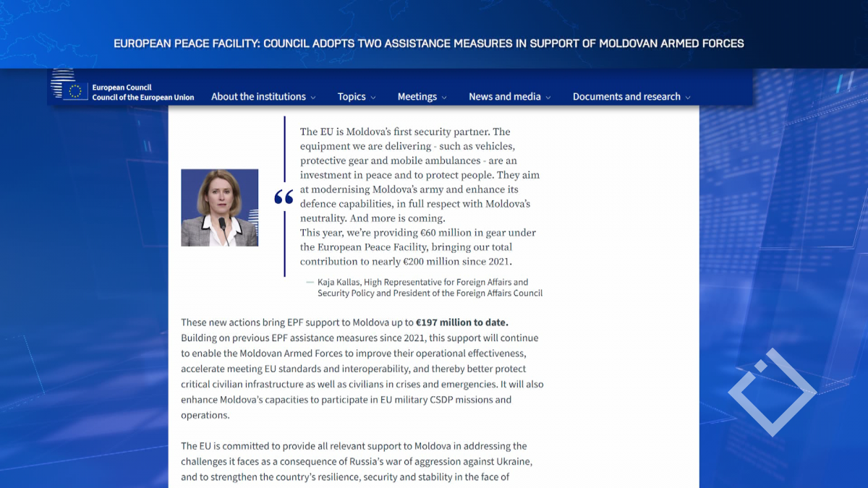868x488 pixels.
Task: Expand the Documents and research chevron
Action: [688, 98]
